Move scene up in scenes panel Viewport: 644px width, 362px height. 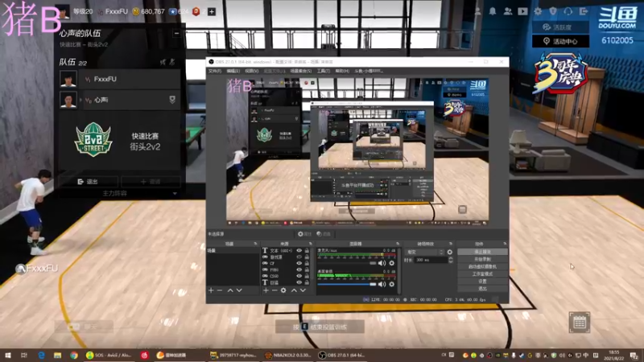(230, 290)
